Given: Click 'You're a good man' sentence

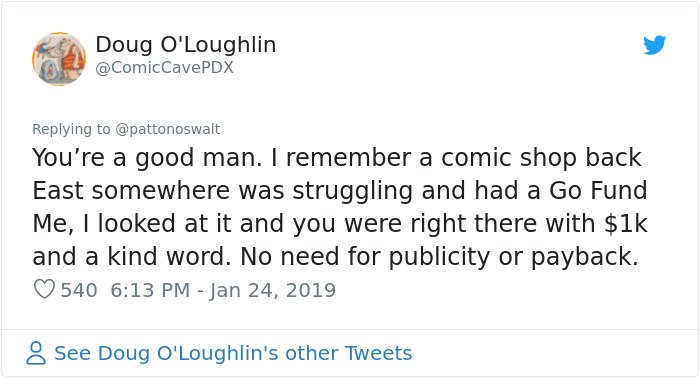Looking at the screenshot, I should click(147, 158).
